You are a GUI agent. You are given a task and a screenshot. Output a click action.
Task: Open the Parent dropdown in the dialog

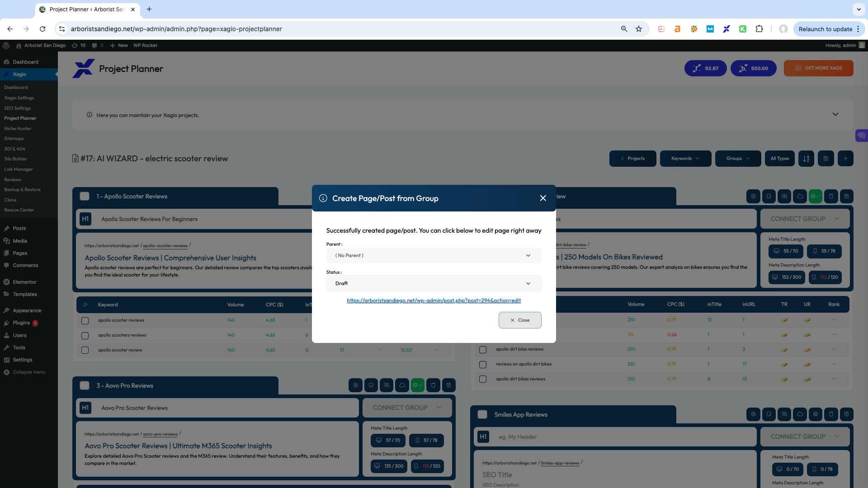(434, 255)
